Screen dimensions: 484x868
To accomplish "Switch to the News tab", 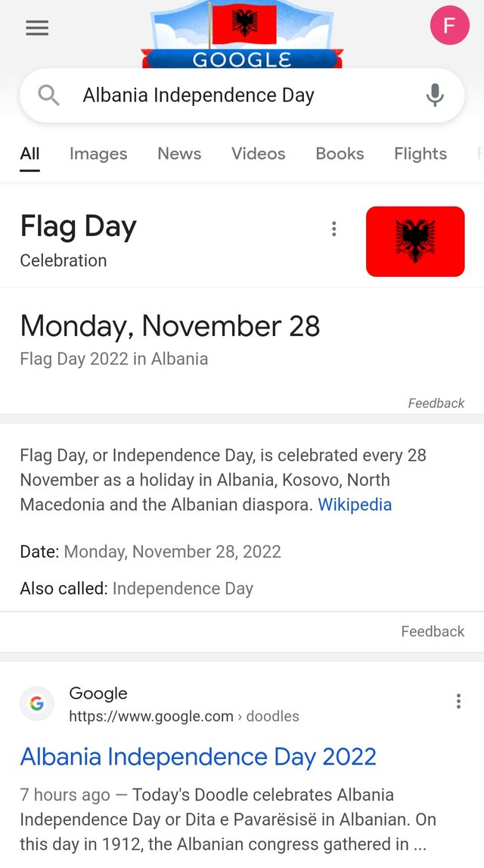I will coord(179,154).
